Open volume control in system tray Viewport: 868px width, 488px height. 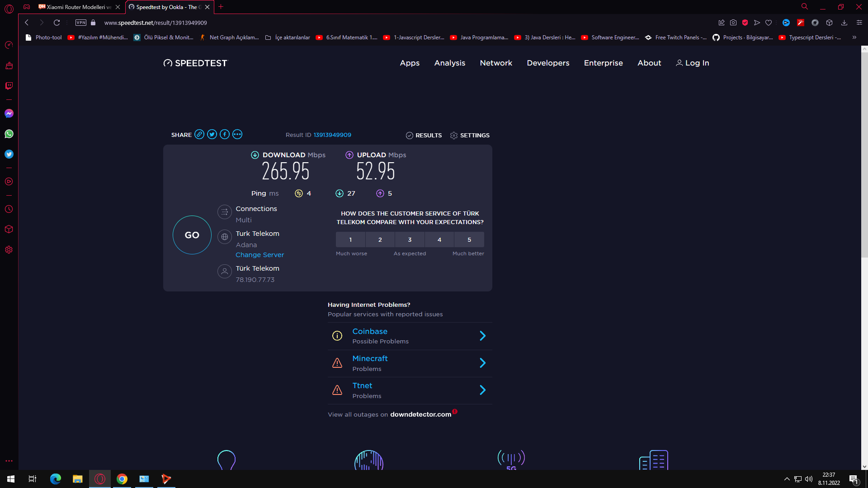[x=809, y=479]
